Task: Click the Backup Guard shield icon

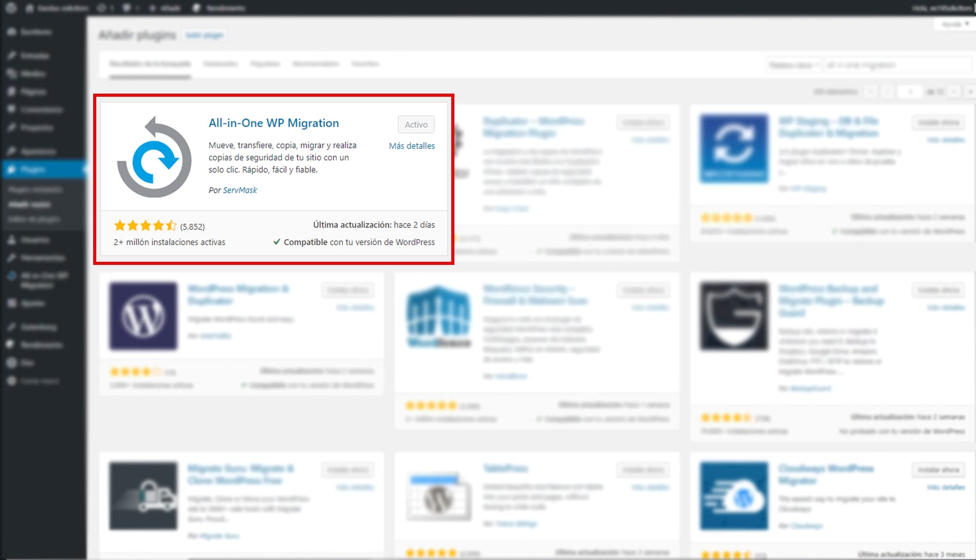Action: pyautogui.click(x=734, y=316)
